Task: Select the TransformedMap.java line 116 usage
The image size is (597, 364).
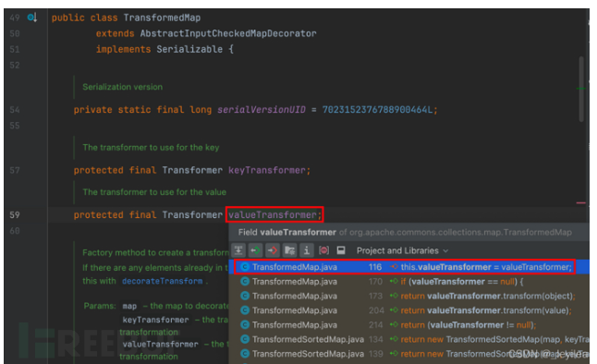Action: [x=409, y=267]
